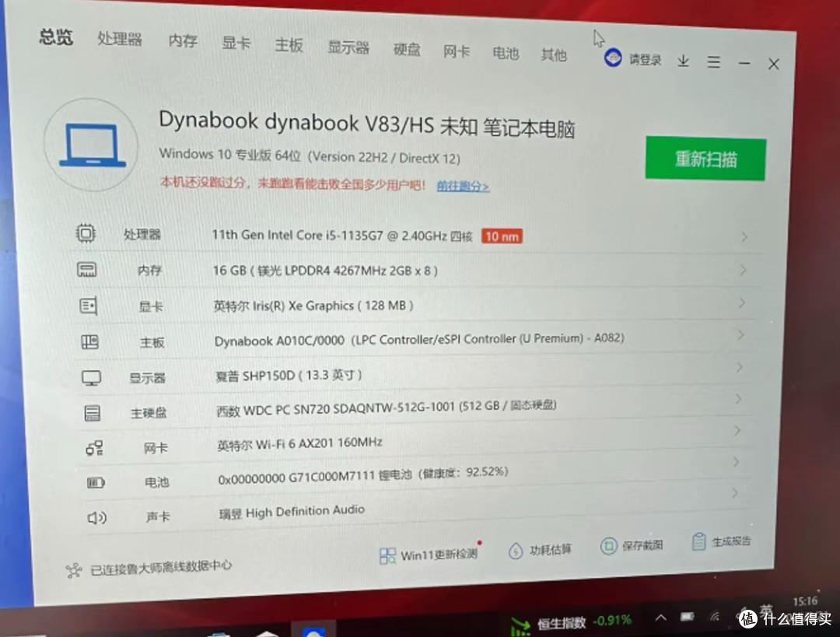Select the Intel Core i5-1135G7 processor text
This screenshot has height=637, width=840.
342,235
